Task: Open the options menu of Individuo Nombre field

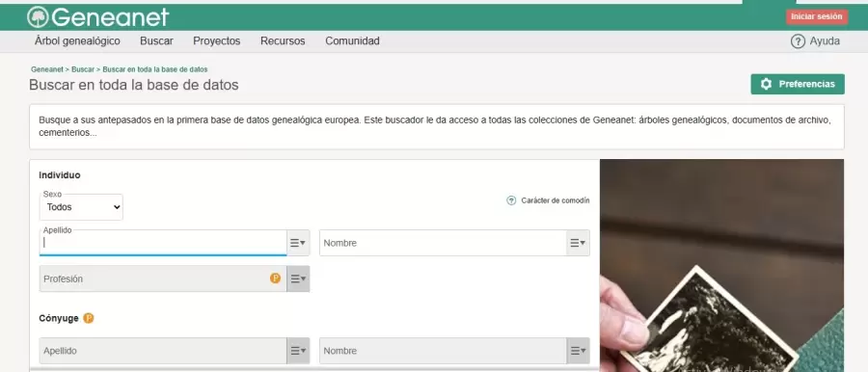Action: 578,243
